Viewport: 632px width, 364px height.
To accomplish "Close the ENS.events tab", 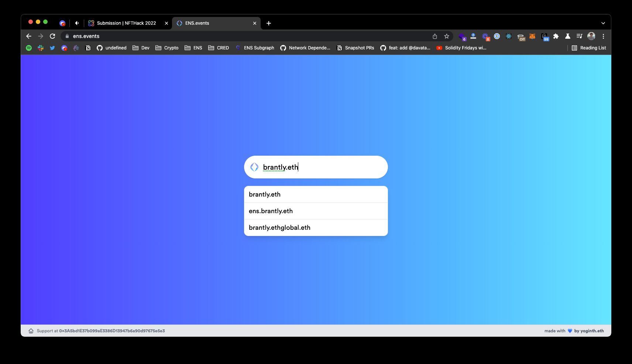I will [x=255, y=23].
